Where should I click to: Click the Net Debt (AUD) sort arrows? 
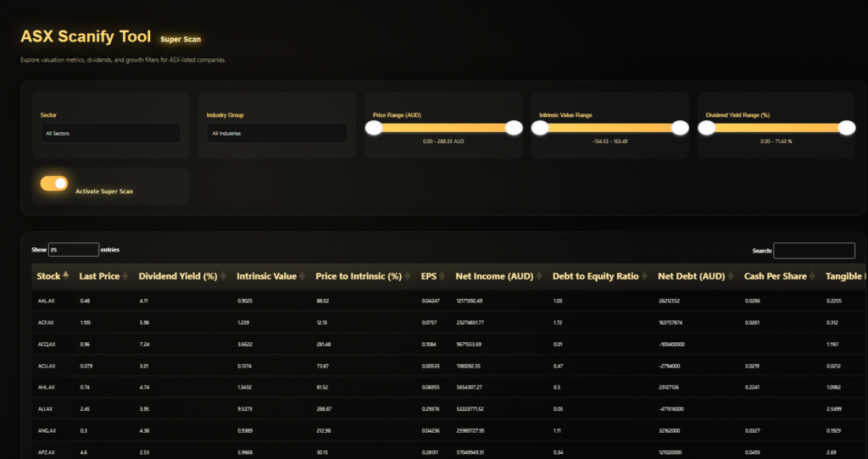(x=731, y=276)
